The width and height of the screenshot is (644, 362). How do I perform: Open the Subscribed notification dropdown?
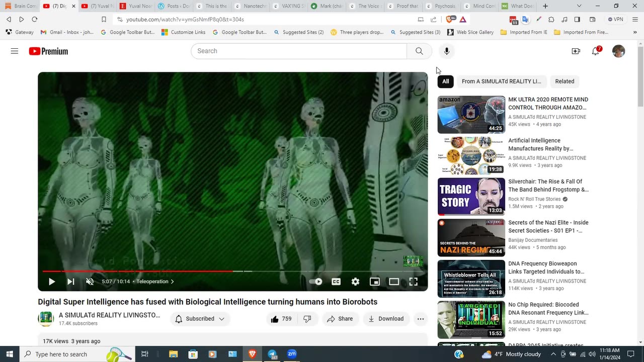pos(200,319)
